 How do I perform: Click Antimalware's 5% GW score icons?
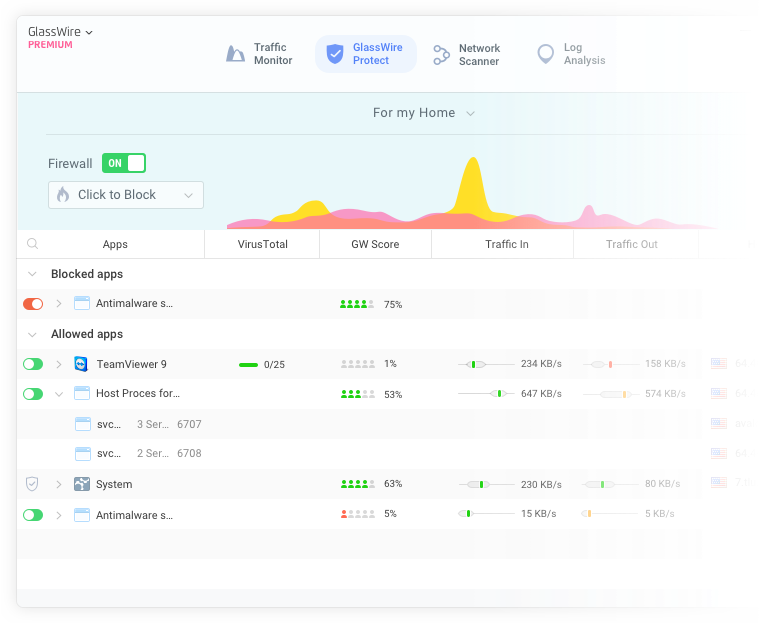358,514
